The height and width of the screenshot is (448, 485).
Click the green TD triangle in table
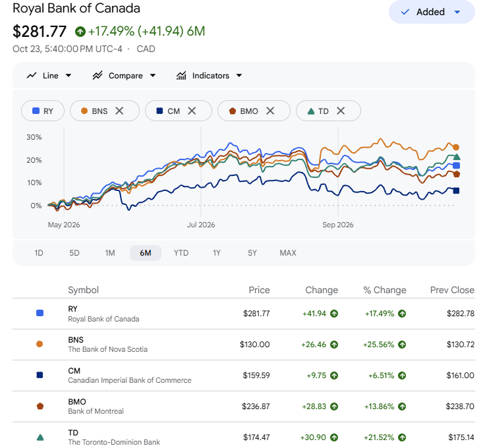[40, 437]
